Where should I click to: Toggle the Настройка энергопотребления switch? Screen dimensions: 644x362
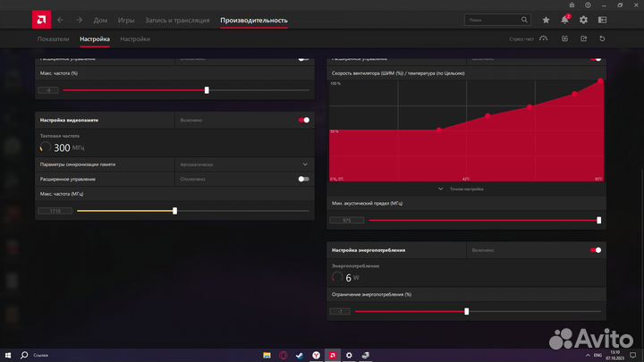coord(596,250)
